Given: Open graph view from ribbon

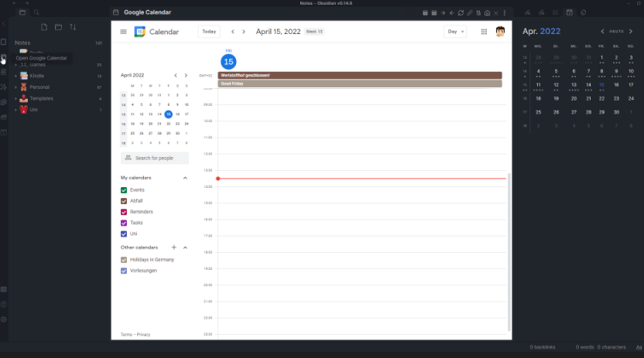Looking at the screenshot, I should click(x=4, y=87).
